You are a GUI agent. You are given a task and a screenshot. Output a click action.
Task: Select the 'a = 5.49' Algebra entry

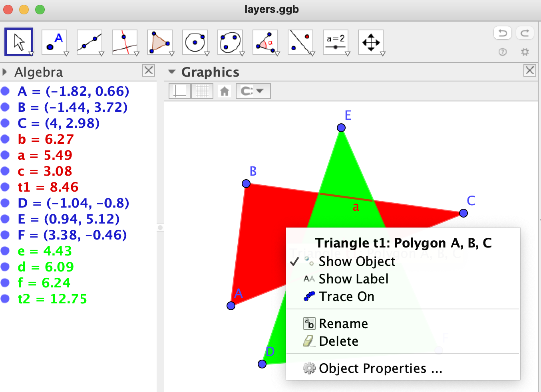(x=45, y=155)
